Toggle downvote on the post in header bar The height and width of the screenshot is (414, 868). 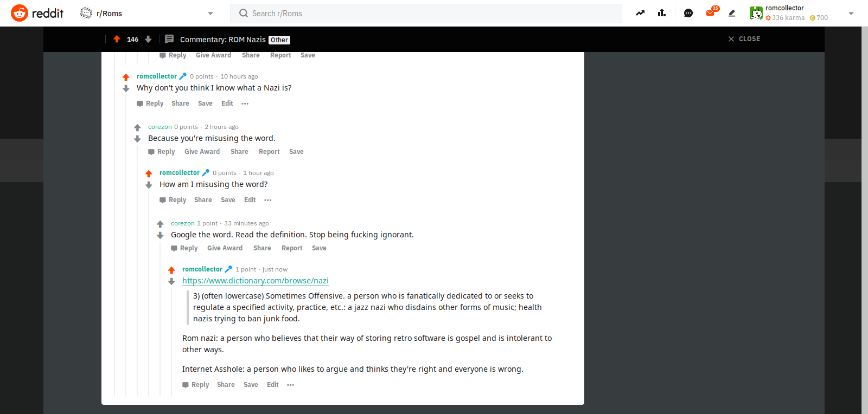pos(148,39)
